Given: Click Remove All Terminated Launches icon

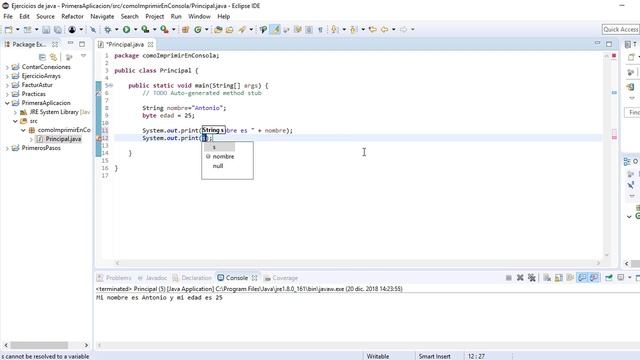Looking at the screenshot, I should (x=531, y=278).
